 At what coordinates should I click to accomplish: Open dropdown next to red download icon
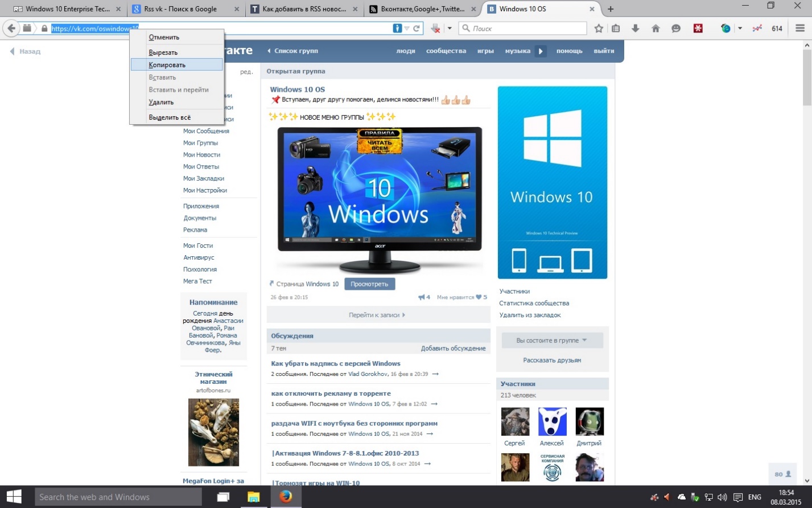450,28
